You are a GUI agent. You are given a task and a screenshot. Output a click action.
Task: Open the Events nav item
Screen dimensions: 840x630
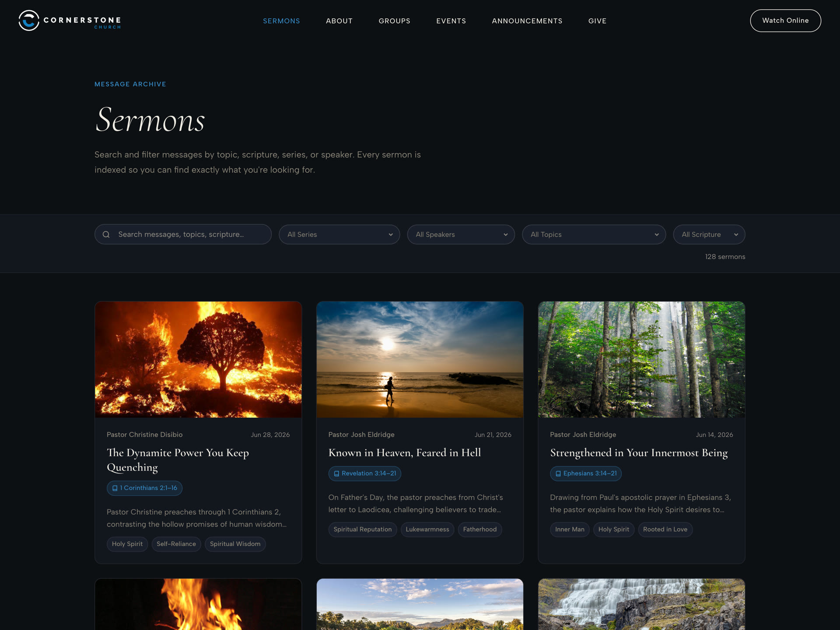pos(451,21)
